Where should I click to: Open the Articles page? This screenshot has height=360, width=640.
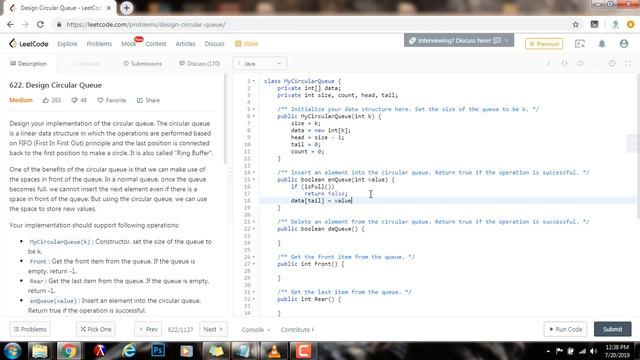click(185, 44)
